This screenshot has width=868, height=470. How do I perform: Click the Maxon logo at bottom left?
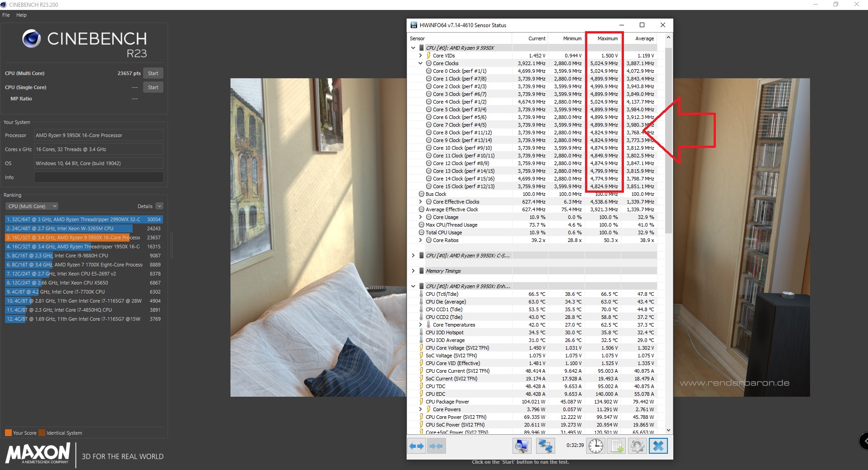(x=38, y=453)
